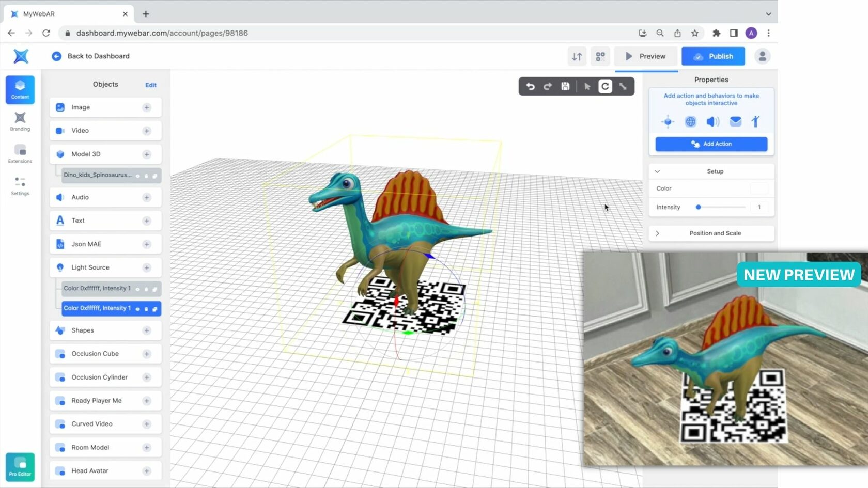
Task: Click the Add Action button
Action: [711, 144]
